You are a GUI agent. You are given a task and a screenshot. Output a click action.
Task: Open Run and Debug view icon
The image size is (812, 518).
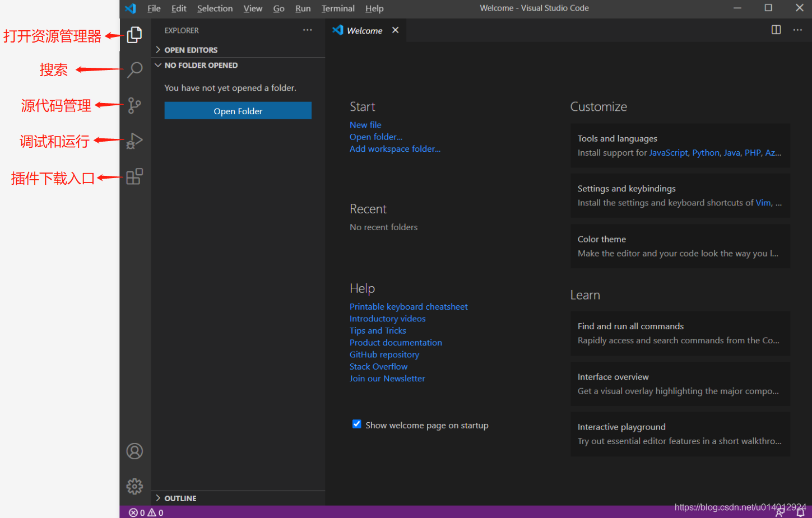[x=134, y=141]
